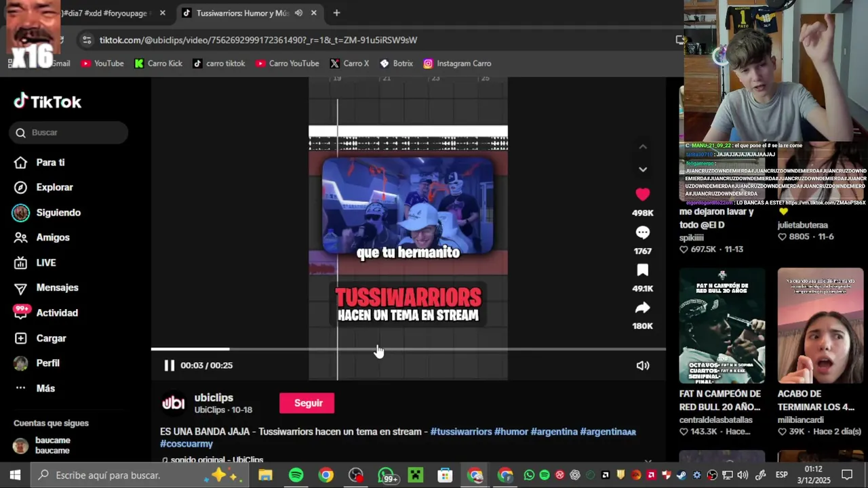Open the #tussiwarriors hashtag

coord(461,432)
